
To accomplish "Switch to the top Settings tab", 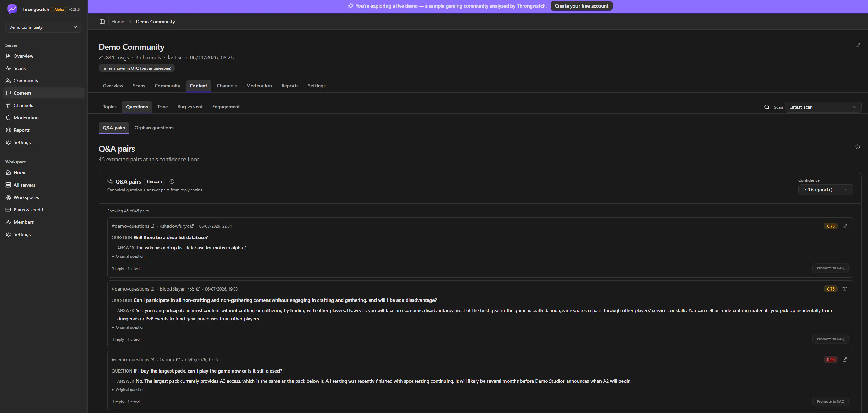I will 317,86.
